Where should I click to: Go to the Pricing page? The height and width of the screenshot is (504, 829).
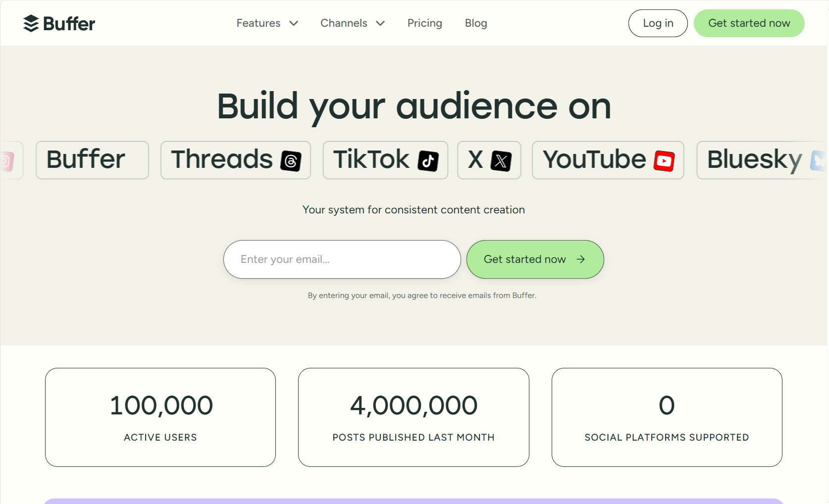click(425, 23)
